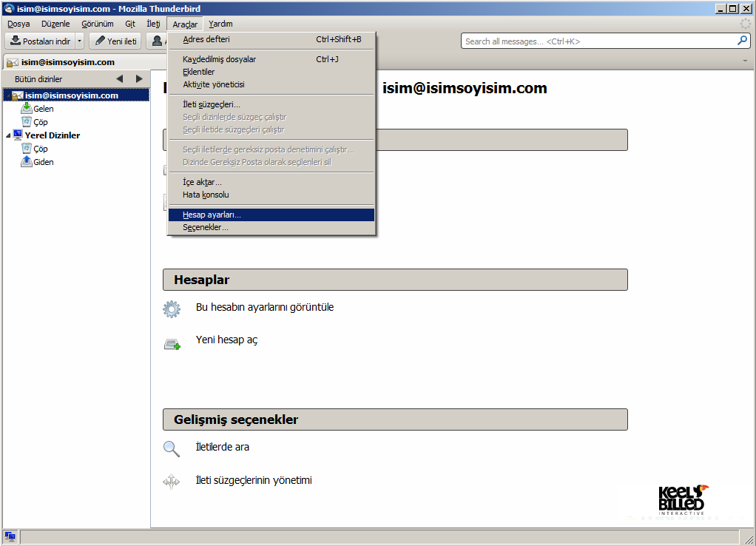Open the Gelen inbox folder
The height and width of the screenshot is (546, 756).
click(x=44, y=109)
